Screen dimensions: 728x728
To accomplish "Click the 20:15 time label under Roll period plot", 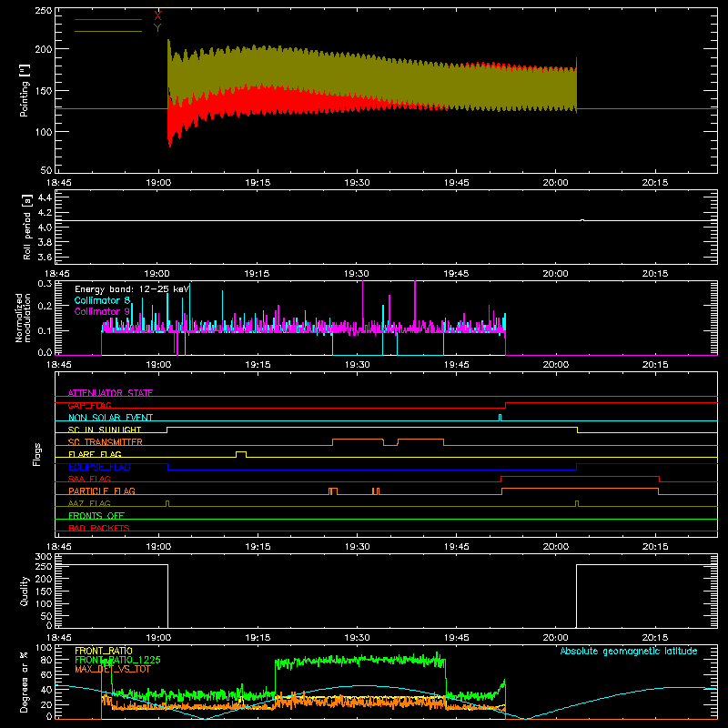I will tap(655, 274).
